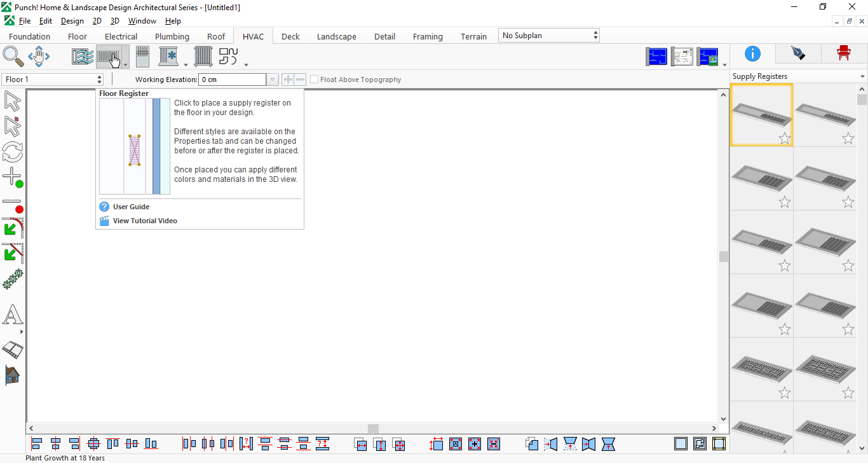Click the Working Elevation input field
Image resolution: width=868 pixels, height=463 pixels.
pyautogui.click(x=233, y=79)
